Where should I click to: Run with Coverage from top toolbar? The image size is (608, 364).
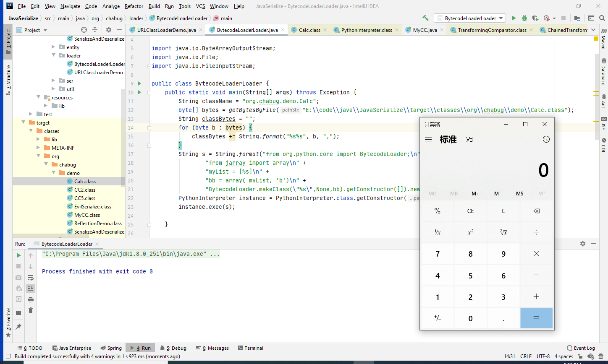pos(535,18)
